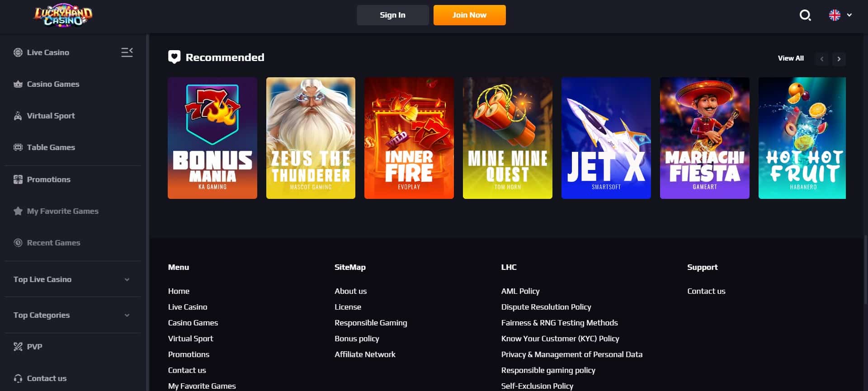
Task: Click footer Promotions link
Action: coord(189,354)
